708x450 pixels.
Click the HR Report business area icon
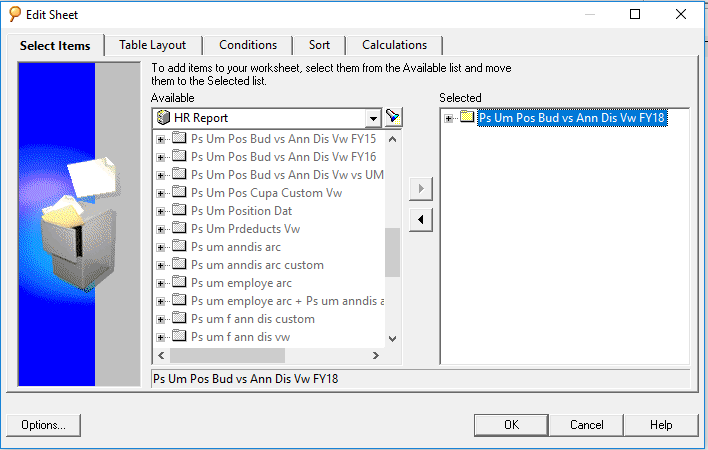[x=163, y=118]
